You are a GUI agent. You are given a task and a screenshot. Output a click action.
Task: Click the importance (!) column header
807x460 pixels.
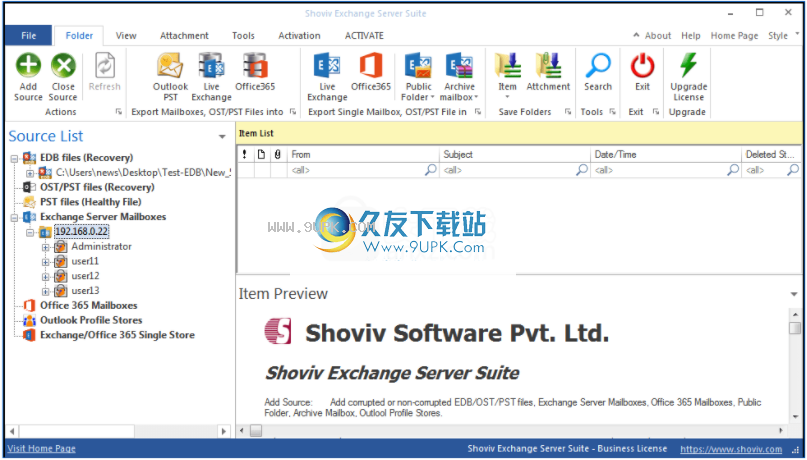pyautogui.click(x=244, y=154)
